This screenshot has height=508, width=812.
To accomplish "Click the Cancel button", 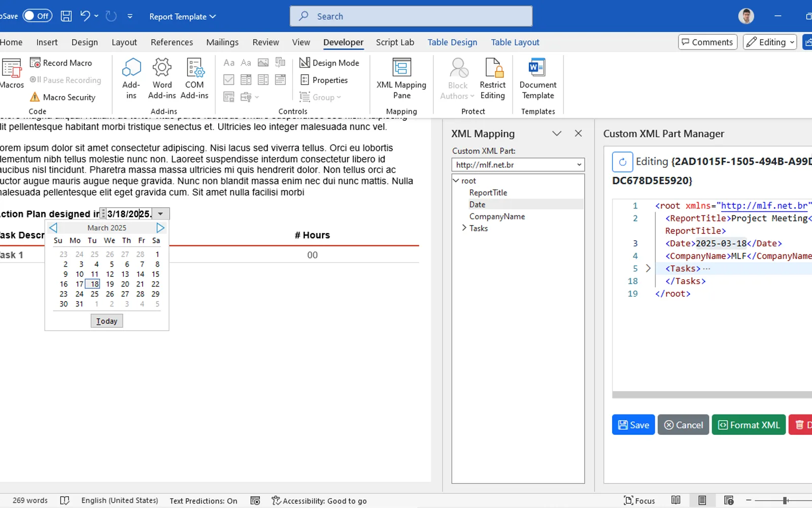I will pyautogui.click(x=684, y=425).
